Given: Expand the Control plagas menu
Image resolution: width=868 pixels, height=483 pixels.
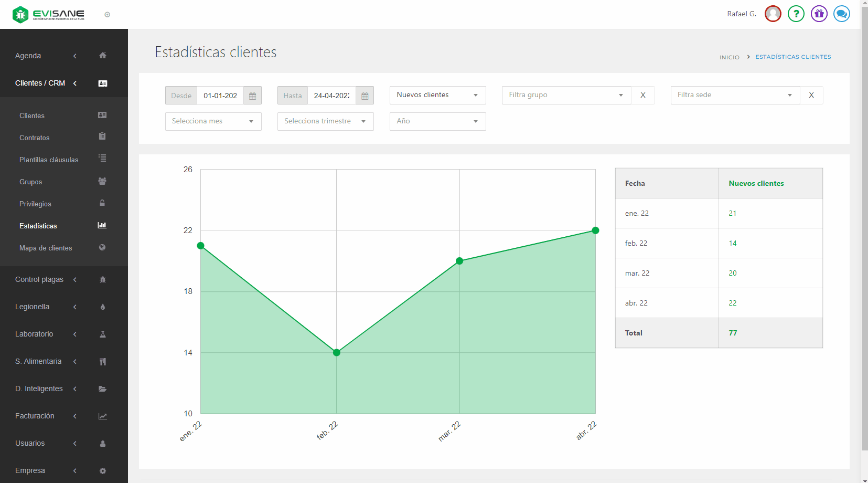Looking at the screenshot, I should pyautogui.click(x=39, y=279).
